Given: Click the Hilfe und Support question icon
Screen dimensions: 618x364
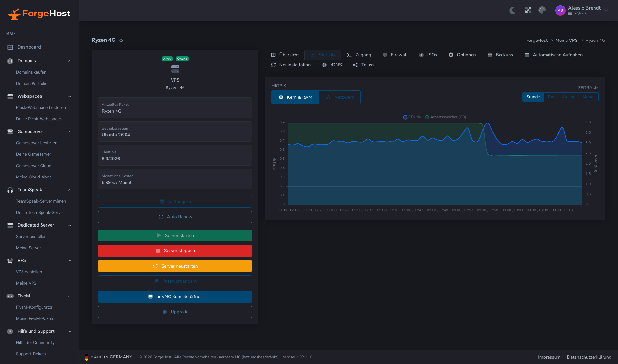Looking at the screenshot, I should click(x=10, y=331).
